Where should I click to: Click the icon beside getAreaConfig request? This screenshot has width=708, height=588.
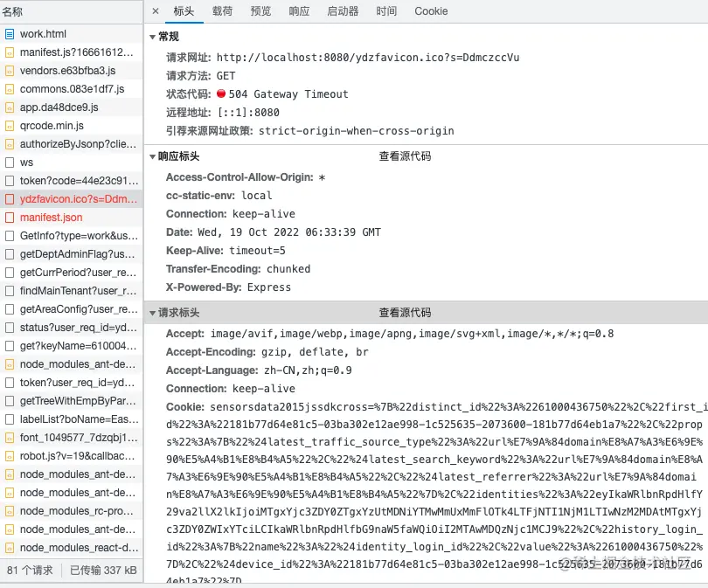10,309
